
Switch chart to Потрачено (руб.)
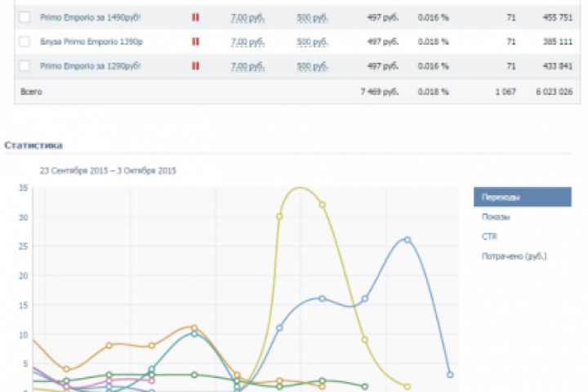coord(514,256)
